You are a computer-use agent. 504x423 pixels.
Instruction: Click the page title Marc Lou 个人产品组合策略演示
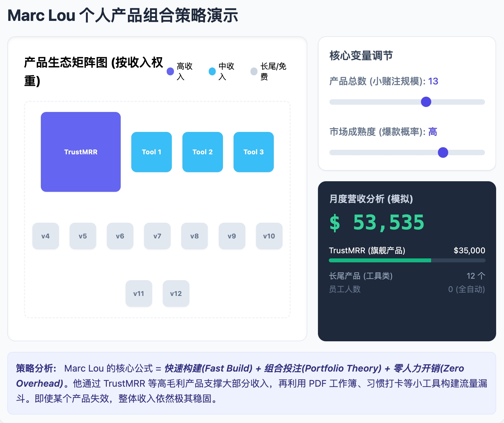click(123, 15)
